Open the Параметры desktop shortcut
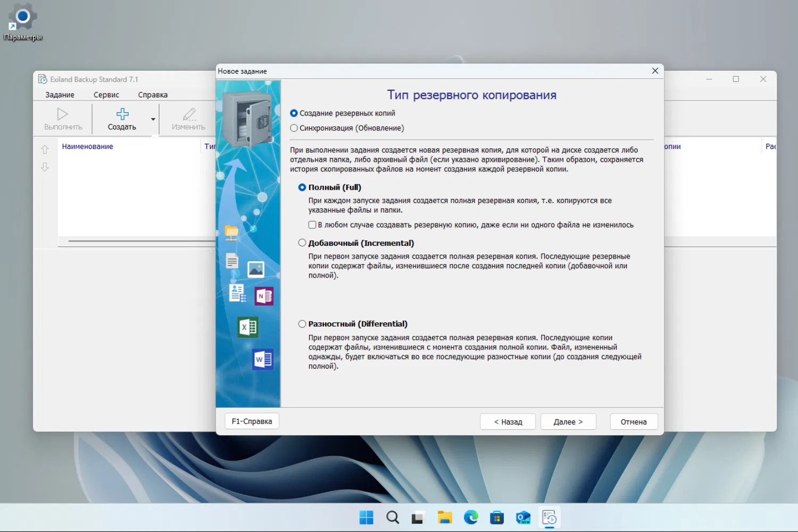 point(22,22)
